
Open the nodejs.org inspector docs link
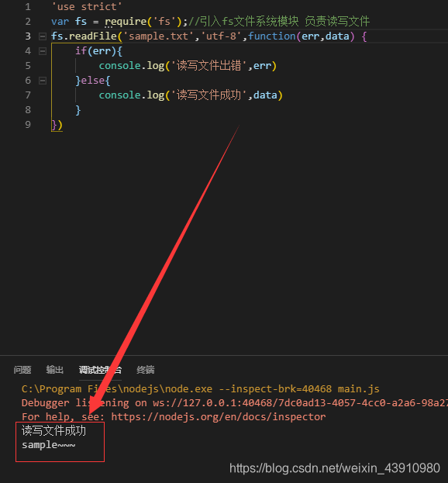point(219,417)
